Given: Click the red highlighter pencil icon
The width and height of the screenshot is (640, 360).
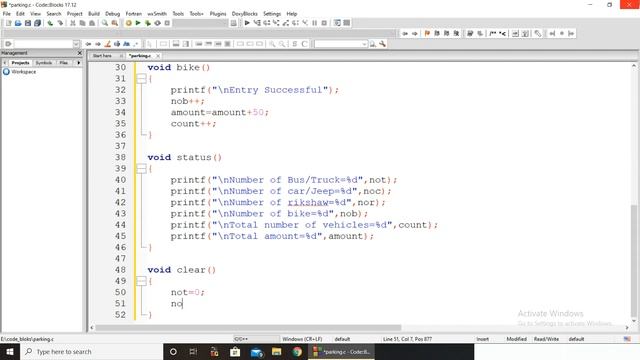Looking at the screenshot, I should pos(107,44).
